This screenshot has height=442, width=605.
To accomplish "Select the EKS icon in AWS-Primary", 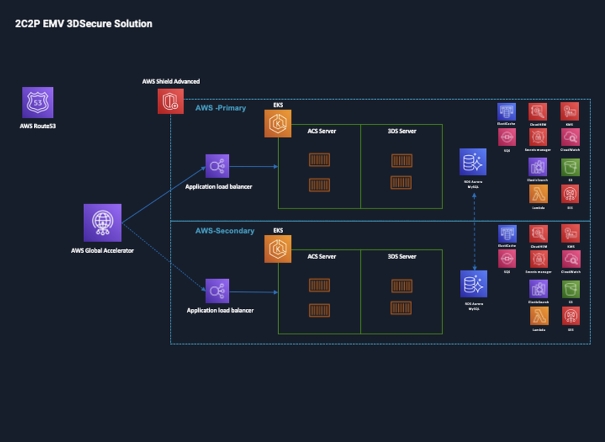I will tap(278, 124).
